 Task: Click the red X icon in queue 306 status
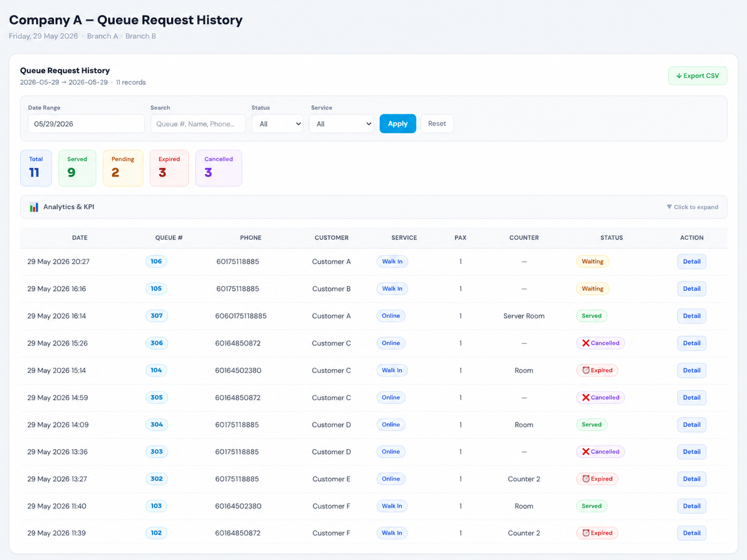click(586, 343)
